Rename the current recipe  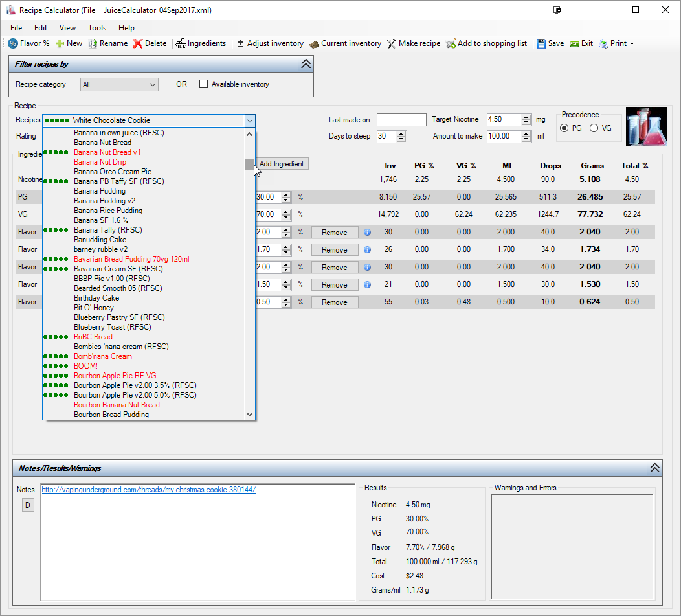tap(108, 43)
